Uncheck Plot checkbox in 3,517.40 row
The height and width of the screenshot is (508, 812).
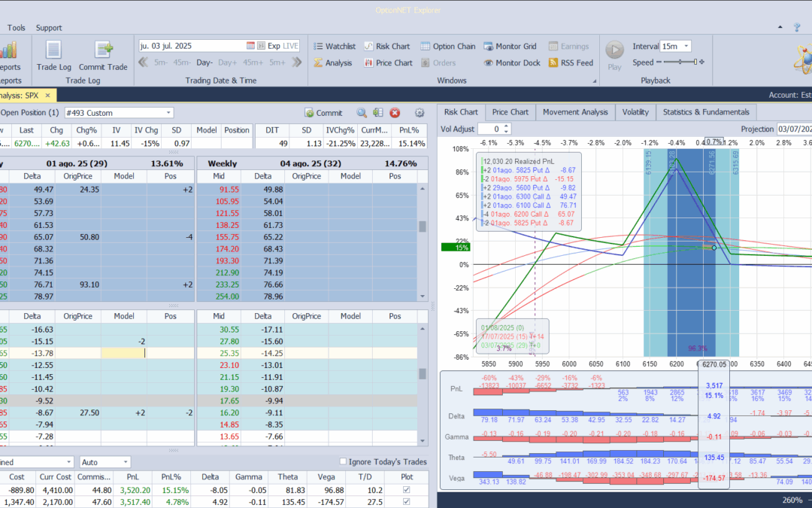pos(407,502)
